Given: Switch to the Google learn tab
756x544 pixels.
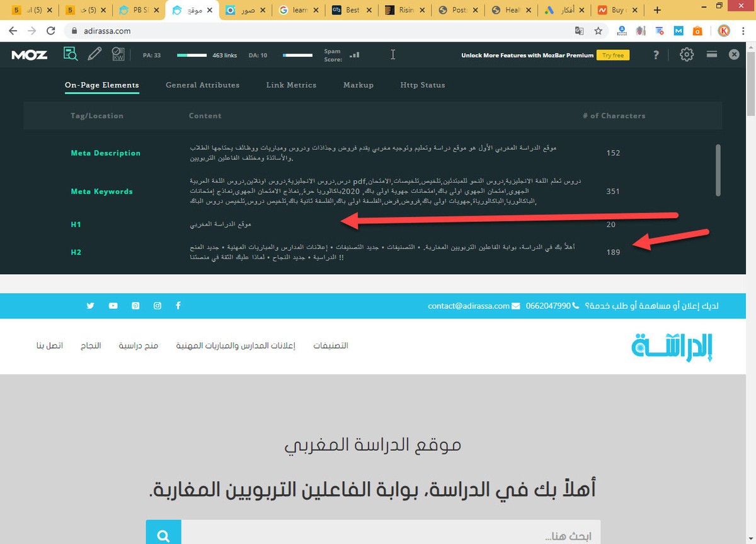Looking at the screenshot, I should 297,10.
